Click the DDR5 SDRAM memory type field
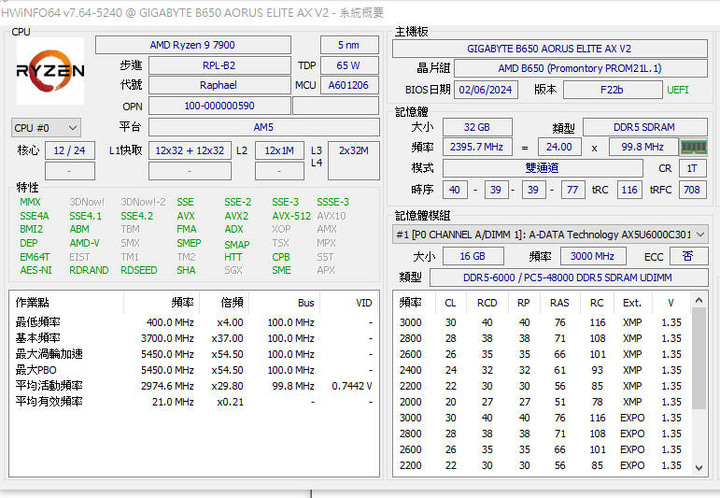 pos(645,127)
